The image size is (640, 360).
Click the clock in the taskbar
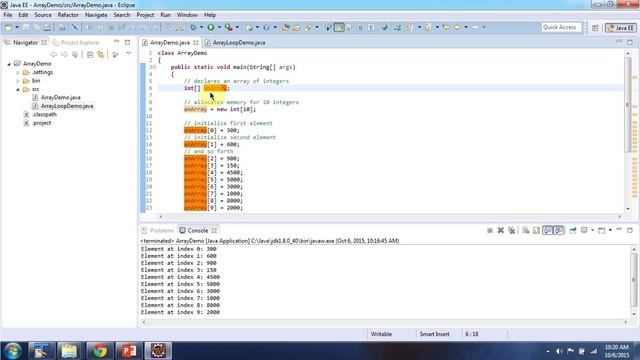617,351
